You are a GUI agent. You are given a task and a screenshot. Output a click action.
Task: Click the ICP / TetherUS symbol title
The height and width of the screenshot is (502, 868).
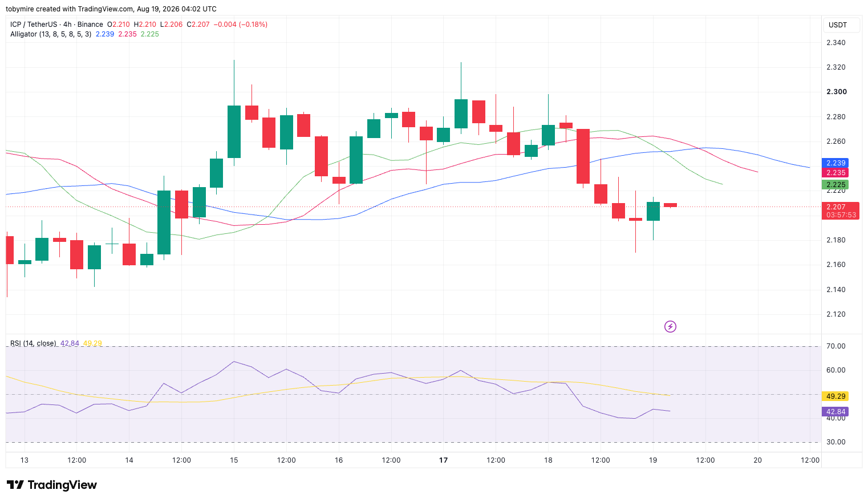click(34, 25)
